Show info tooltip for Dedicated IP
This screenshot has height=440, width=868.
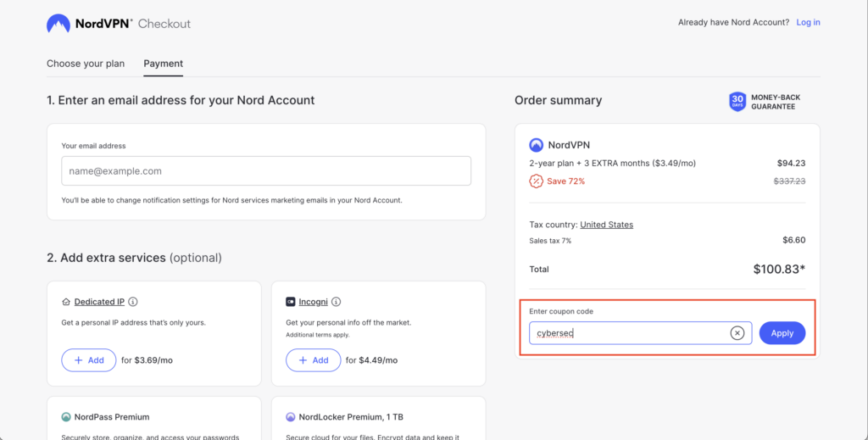click(133, 302)
